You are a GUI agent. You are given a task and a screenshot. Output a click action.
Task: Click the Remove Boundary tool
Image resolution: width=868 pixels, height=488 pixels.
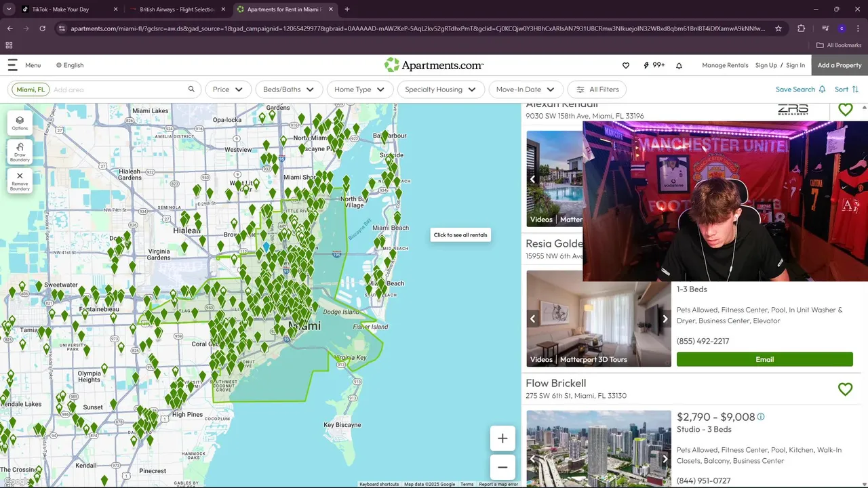(x=20, y=181)
